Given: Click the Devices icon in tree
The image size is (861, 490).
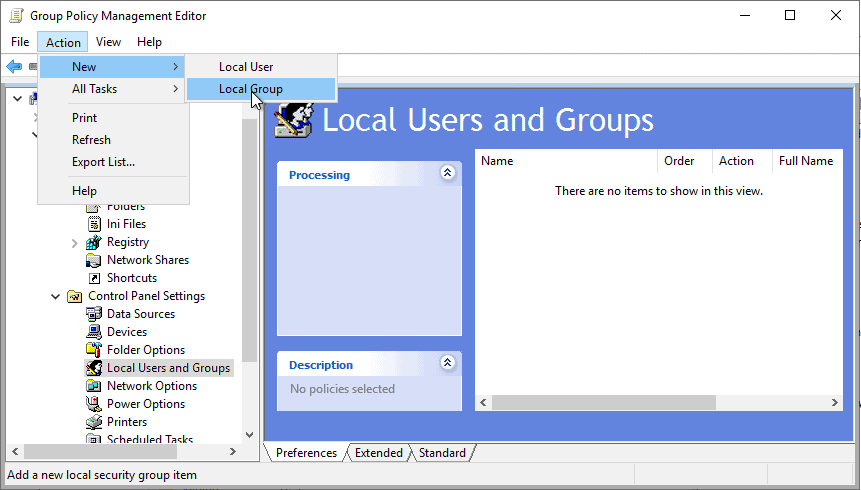Looking at the screenshot, I should pyautogui.click(x=94, y=332).
